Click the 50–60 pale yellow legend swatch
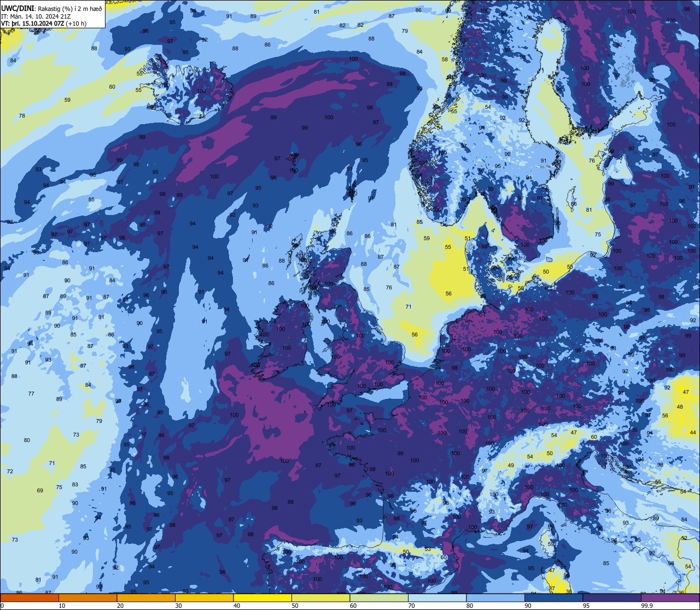The width and height of the screenshot is (700, 610). click(320, 598)
